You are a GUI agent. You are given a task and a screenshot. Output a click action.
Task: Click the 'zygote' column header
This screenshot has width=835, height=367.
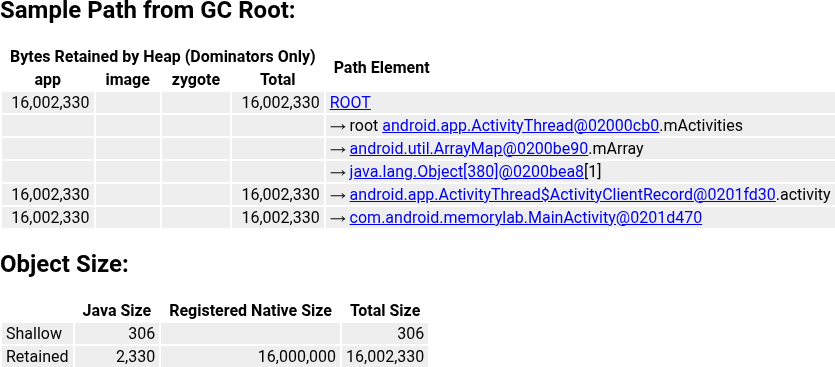pos(196,79)
